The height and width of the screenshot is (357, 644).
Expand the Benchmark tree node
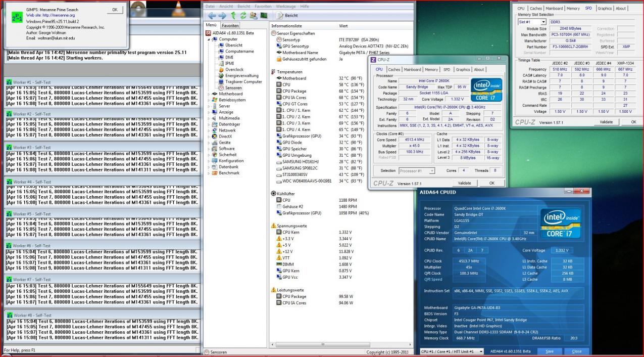click(209, 172)
